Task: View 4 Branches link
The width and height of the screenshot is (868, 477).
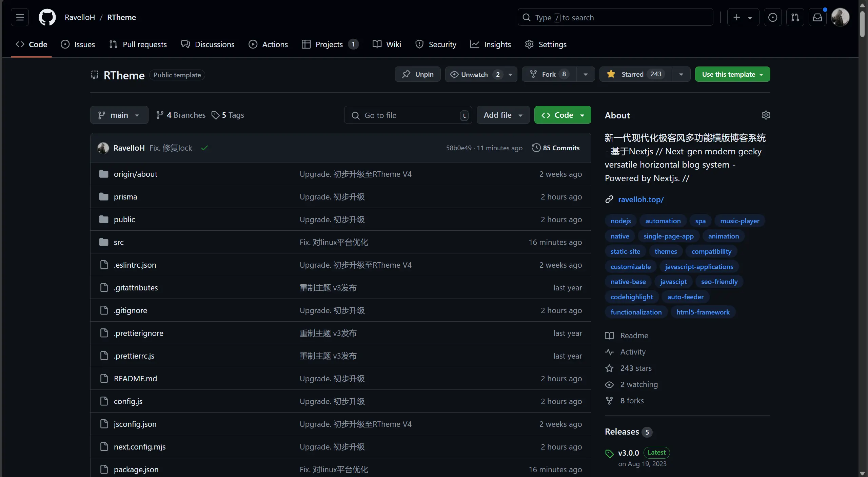Action: click(x=181, y=115)
